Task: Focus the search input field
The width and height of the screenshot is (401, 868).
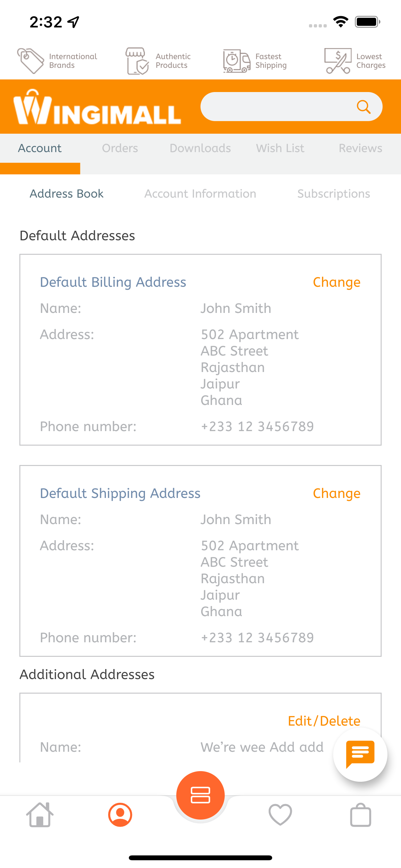Action: [276, 107]
